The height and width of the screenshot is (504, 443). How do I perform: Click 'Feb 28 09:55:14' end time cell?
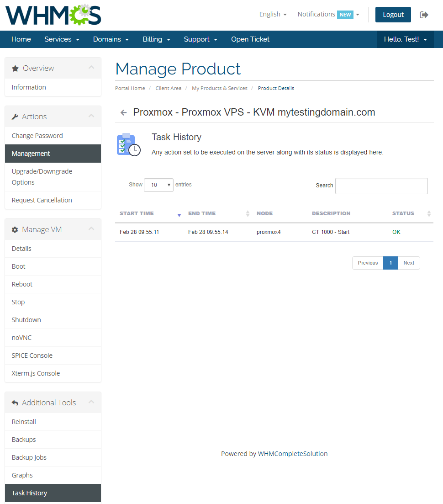point(208,232)
